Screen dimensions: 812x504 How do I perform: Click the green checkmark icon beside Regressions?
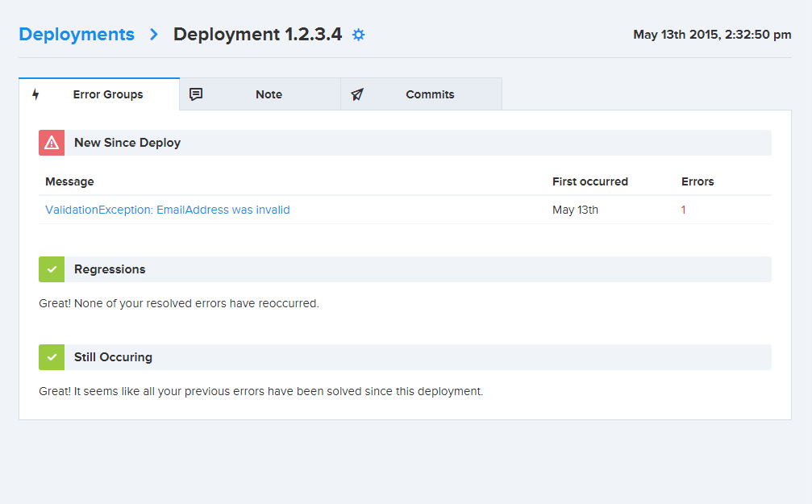[52, 269]
